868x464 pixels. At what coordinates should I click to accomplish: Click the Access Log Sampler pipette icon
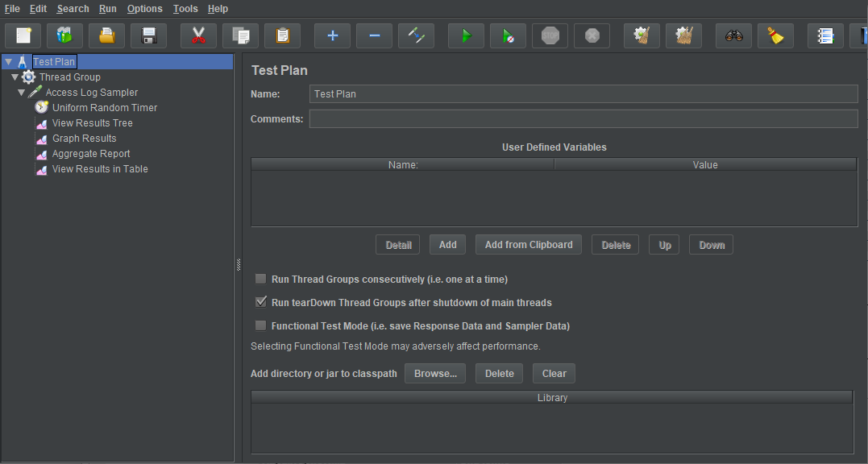coord(35,92)
